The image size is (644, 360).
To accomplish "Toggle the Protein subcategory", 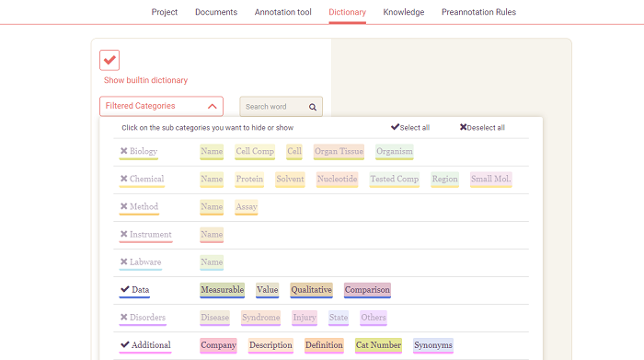I will point(249,180).
